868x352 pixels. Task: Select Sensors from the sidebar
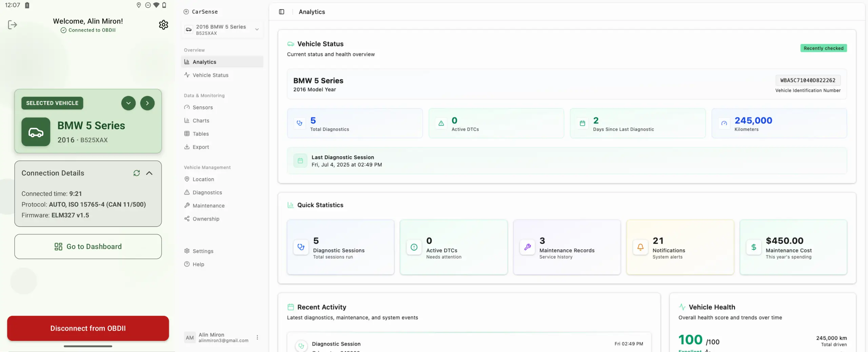[202, 107]
